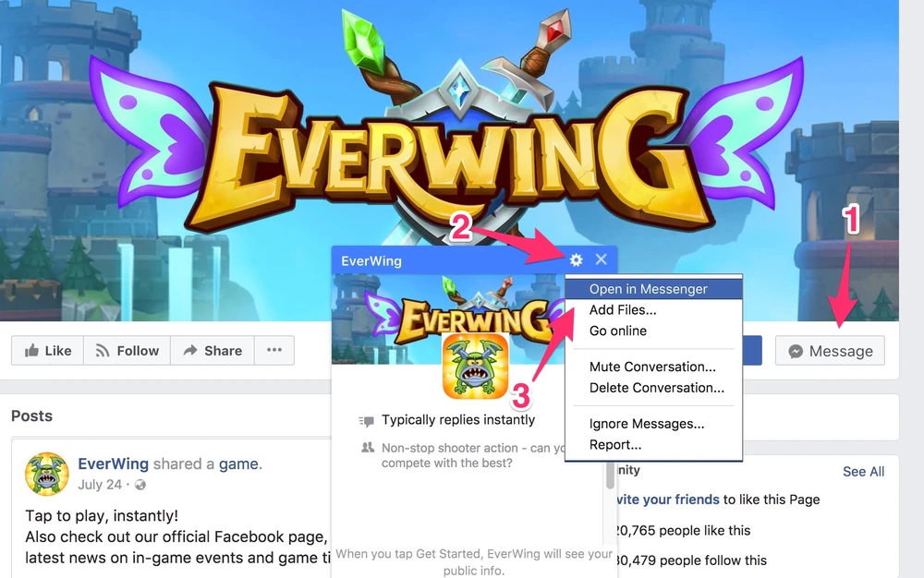924x578 pixels.
Task: Click the EverWing page name link in post
Action: pos(113,464)
